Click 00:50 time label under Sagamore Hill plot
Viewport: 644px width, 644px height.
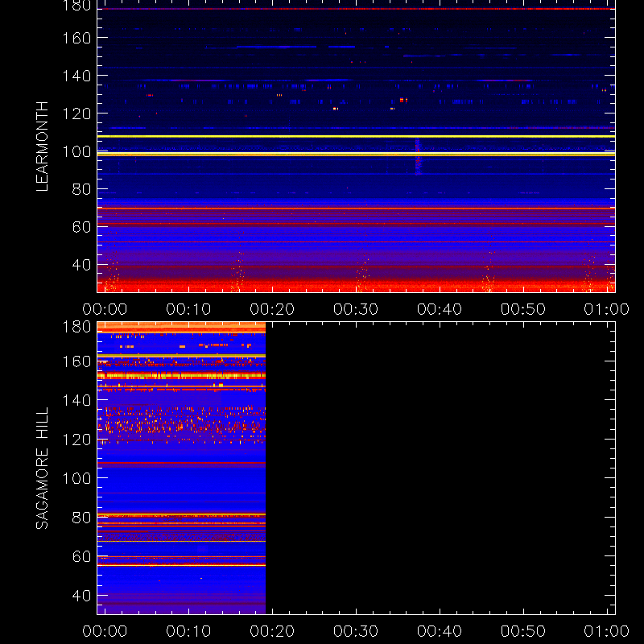click(523, 631)
